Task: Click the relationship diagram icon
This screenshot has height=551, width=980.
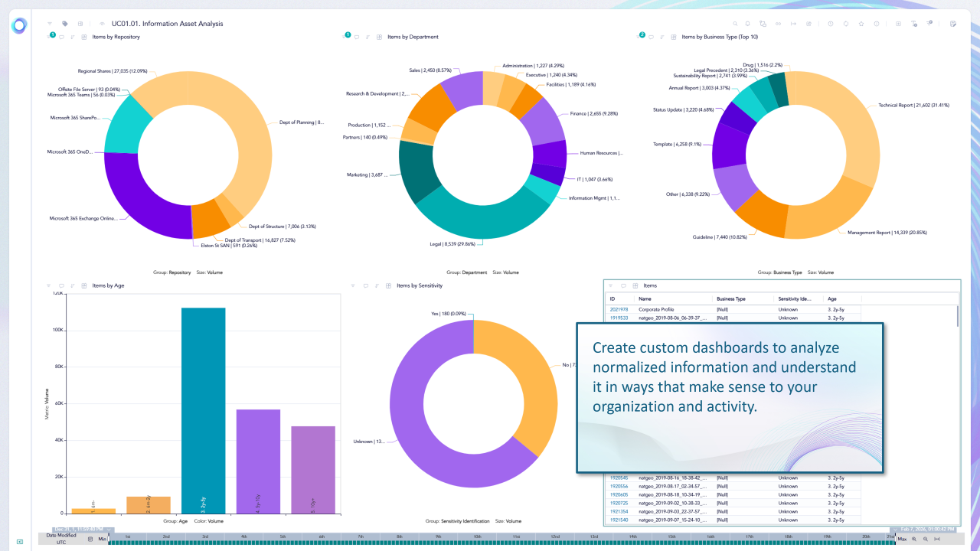Action: coord(763,24)
